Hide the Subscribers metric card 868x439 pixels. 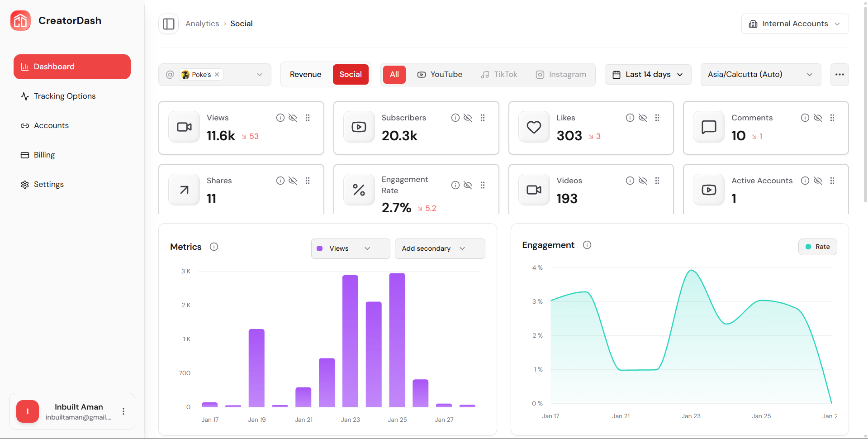coord(468,118)
